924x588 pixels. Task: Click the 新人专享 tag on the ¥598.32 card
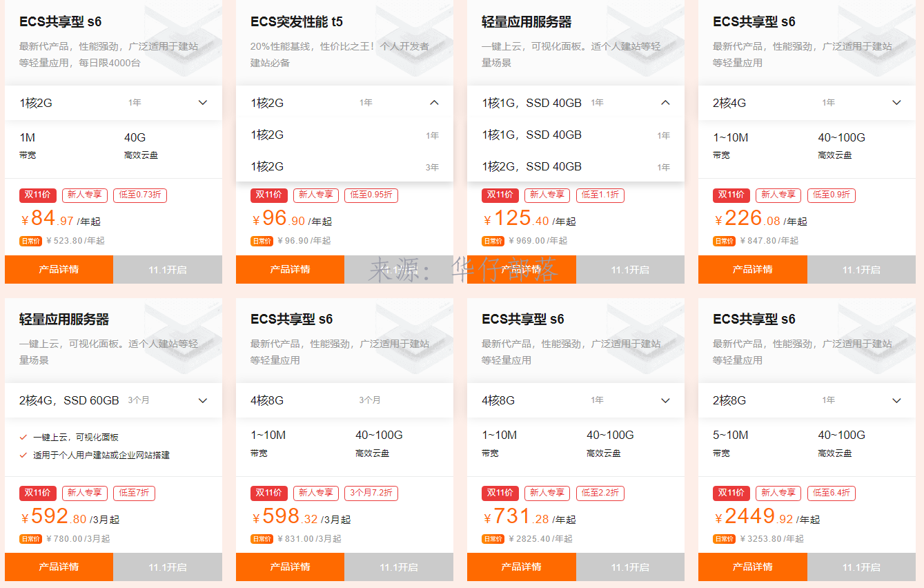coord(316,493)
